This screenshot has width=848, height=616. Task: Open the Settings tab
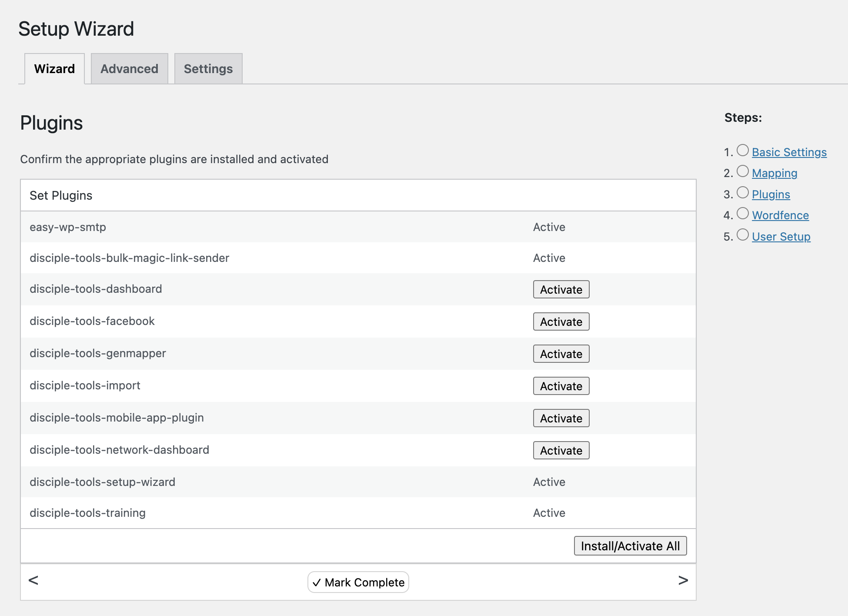click(x=208, y=69)
